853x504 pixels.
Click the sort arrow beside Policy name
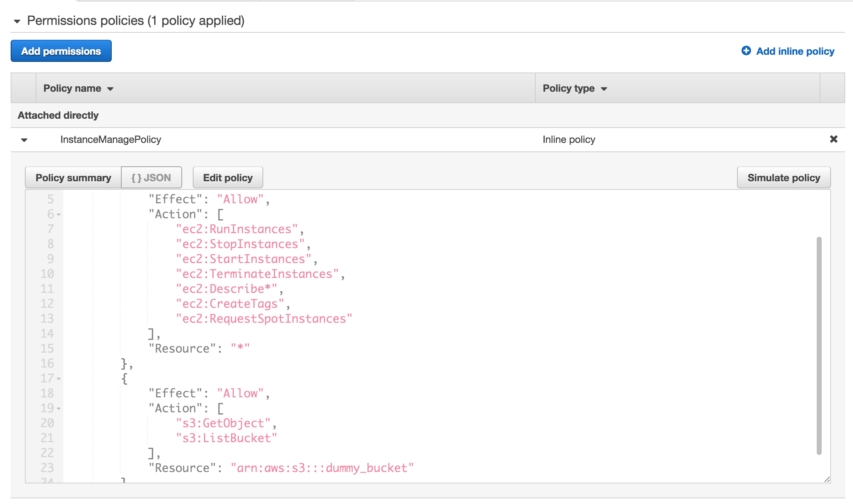click(x=110, y=89)
